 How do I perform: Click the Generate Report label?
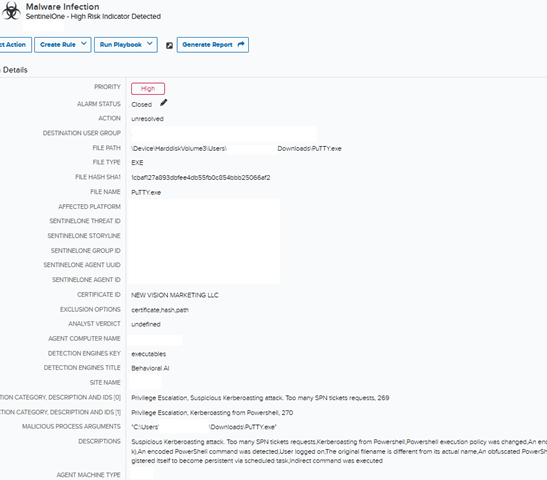[x=207, y=45]
